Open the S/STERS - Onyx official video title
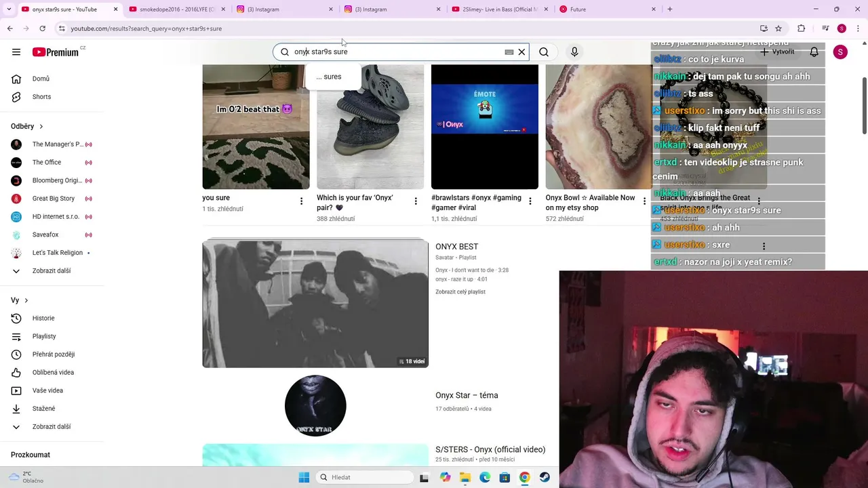This screenshot has width=868, height=488. [x=490, y=449]
